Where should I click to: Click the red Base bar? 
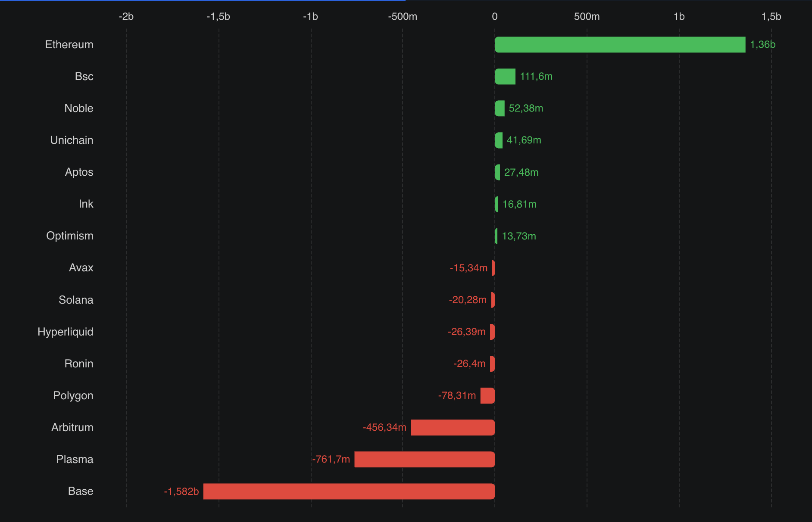point(349,491)
